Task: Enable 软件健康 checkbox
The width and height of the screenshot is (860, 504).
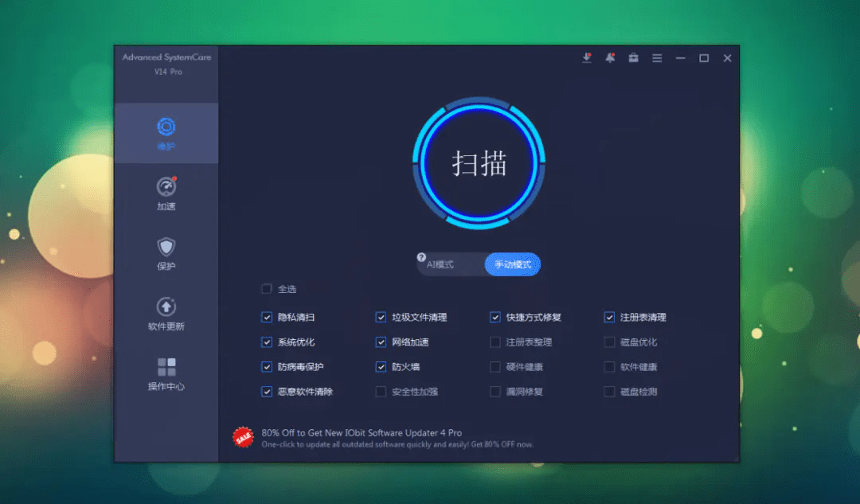Action: [x=609, y=366]
